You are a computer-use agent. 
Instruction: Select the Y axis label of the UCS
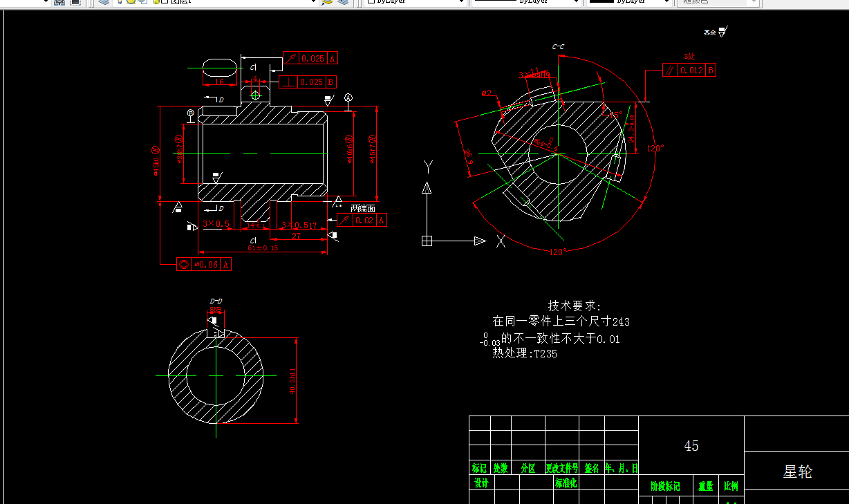[428, 166]
